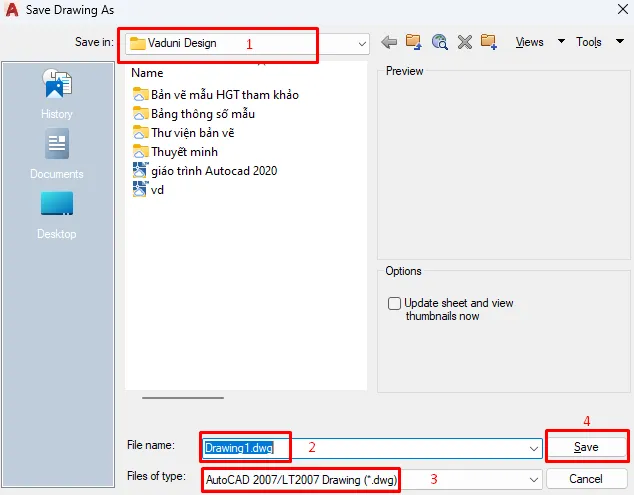Expand the File name dropdown arrow

click(x=534, y=448)
